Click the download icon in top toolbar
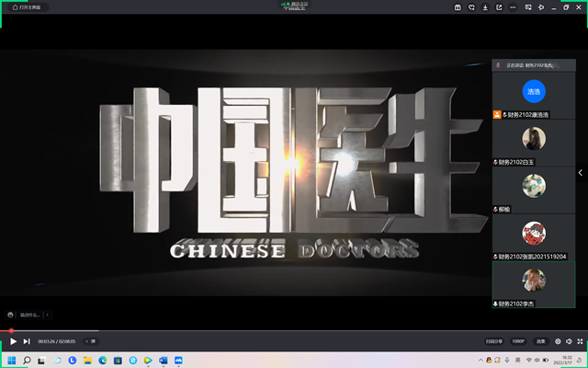Image resolution: width=588 pixels, height=368 pixels. pos(486,7)
